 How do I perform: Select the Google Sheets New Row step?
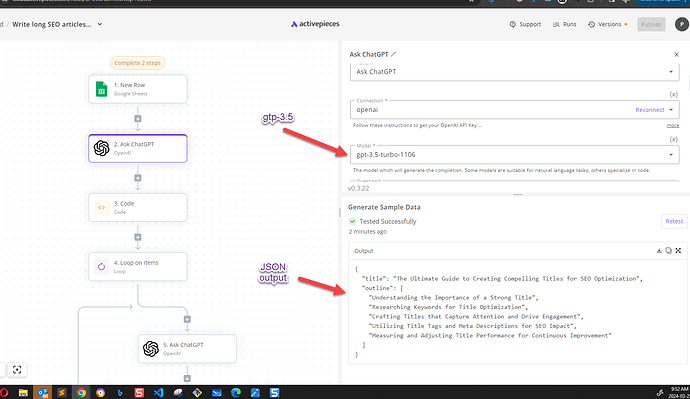pos(138,89)
